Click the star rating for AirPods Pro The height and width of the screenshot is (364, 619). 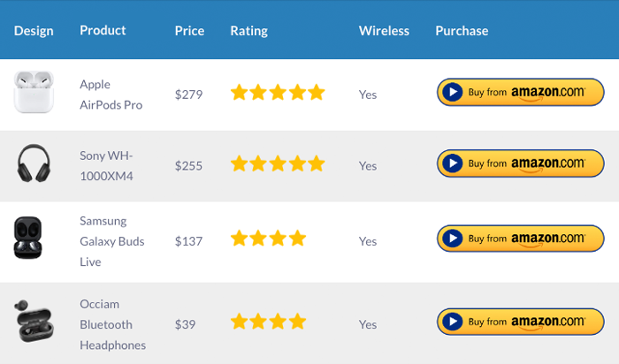tap(278, 92)
